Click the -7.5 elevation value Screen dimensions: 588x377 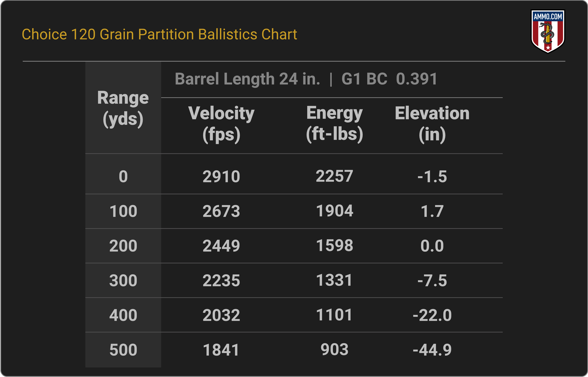point(432,280)
